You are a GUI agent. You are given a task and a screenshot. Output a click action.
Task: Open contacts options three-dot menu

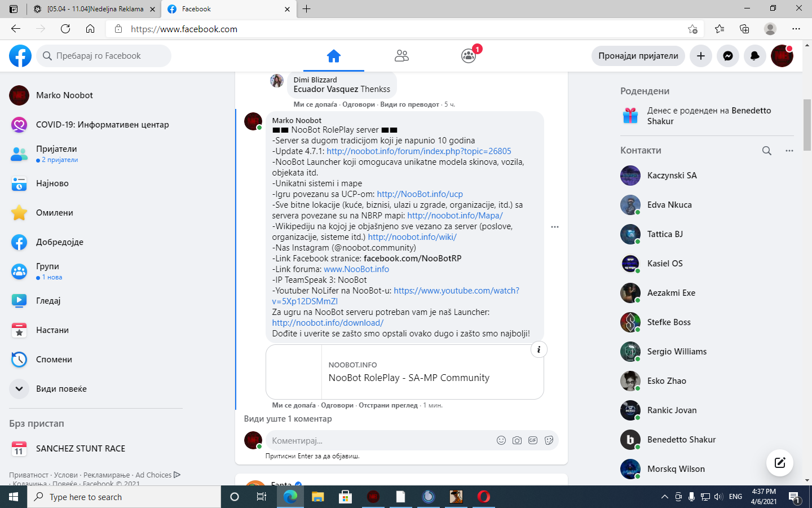(789, 151)
